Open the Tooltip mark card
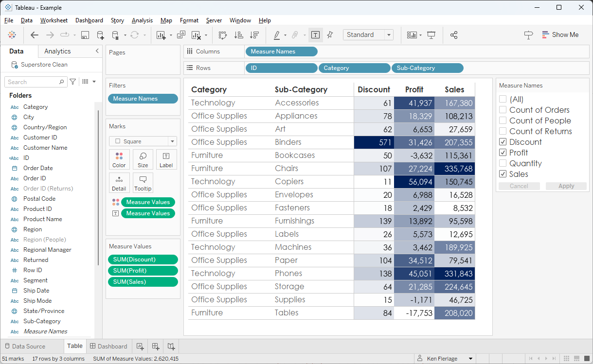593x364 pixels. (x=143, y=183)
